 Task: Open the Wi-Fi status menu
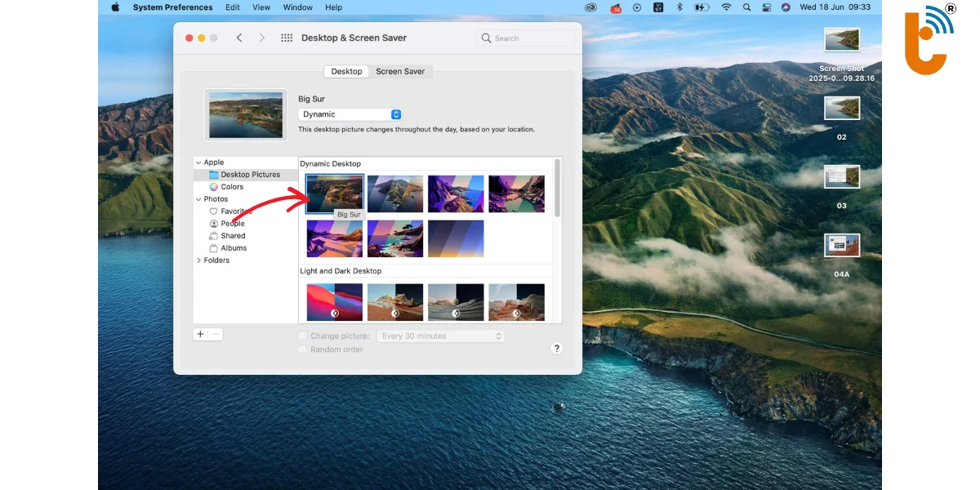click(726, 7)
